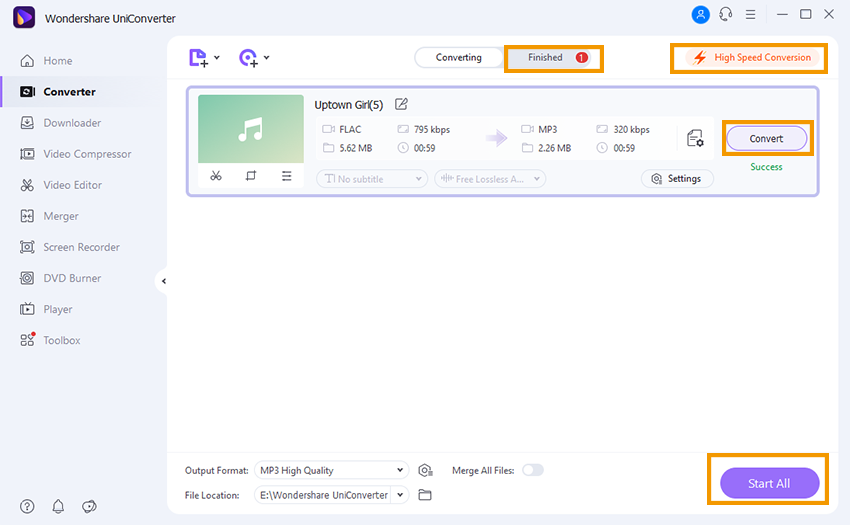Open the output file settings icon beside Convert

pos(695,138)
